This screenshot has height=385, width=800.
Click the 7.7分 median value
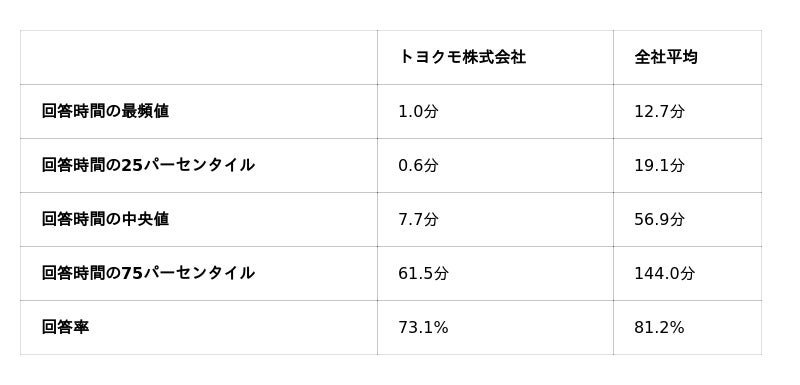[418, 220]
